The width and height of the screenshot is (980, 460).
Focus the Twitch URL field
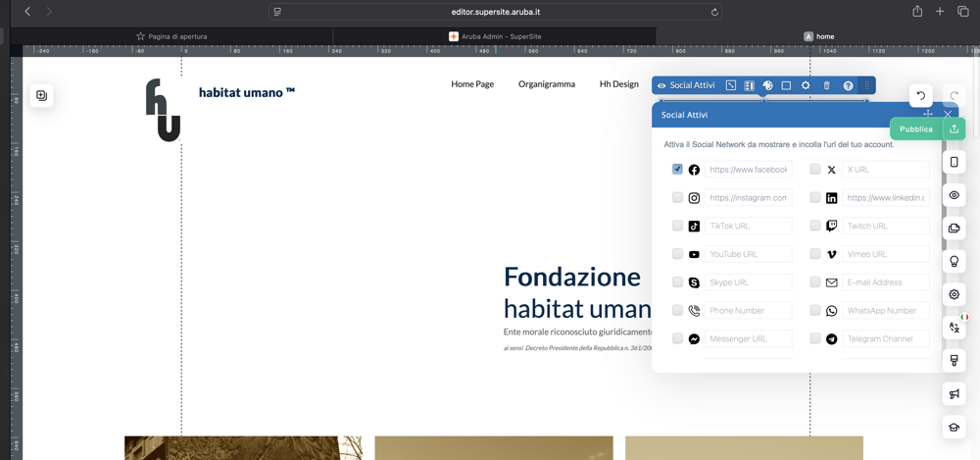click(886, 226)
